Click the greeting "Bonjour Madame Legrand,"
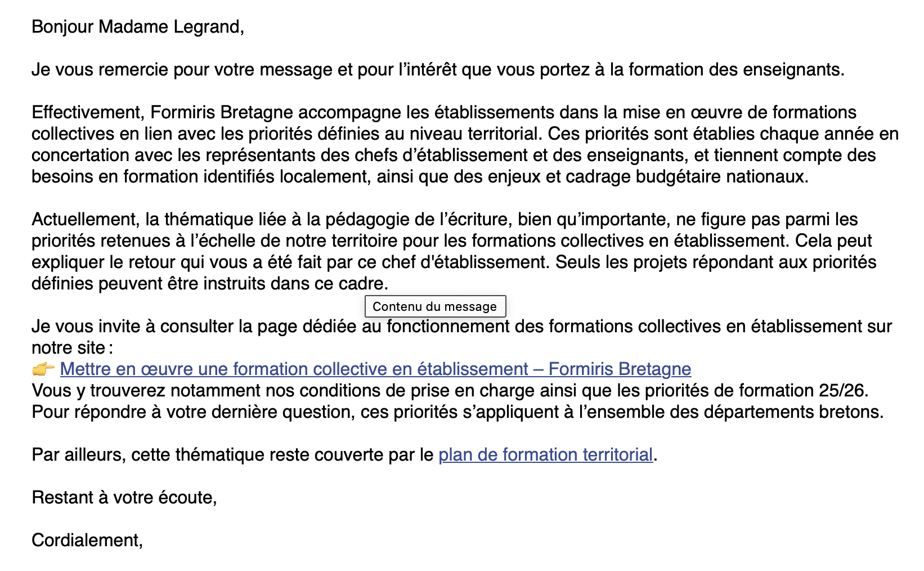 click(138, 26)
